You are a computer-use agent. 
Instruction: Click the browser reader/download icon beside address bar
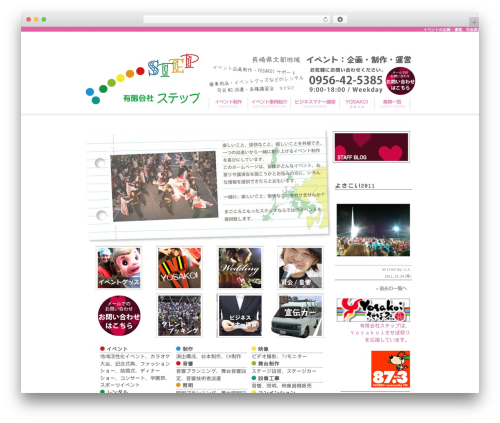[340, 19]
